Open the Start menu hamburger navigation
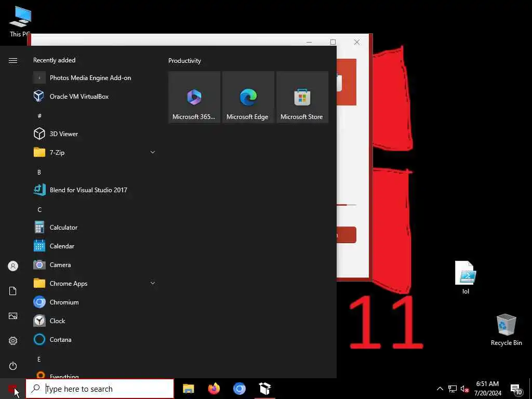532x399 pixels. tap(13, 60)
